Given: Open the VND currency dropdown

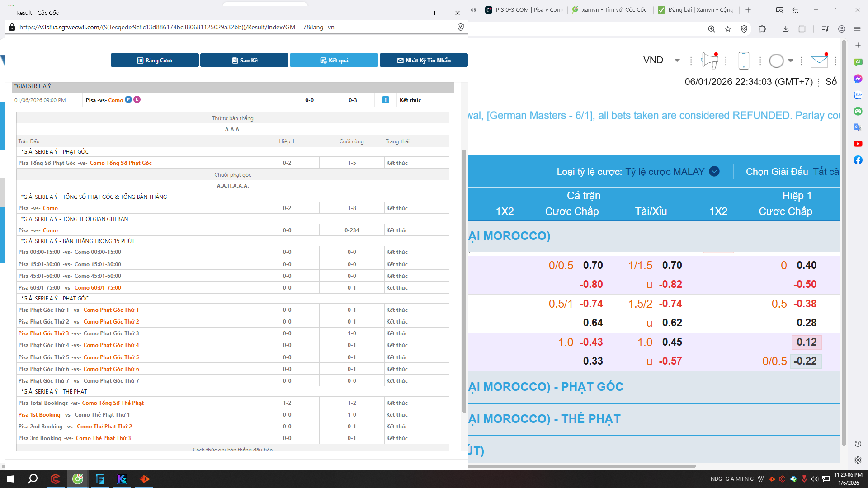Looking at the screenshot, I should (677, 60).
